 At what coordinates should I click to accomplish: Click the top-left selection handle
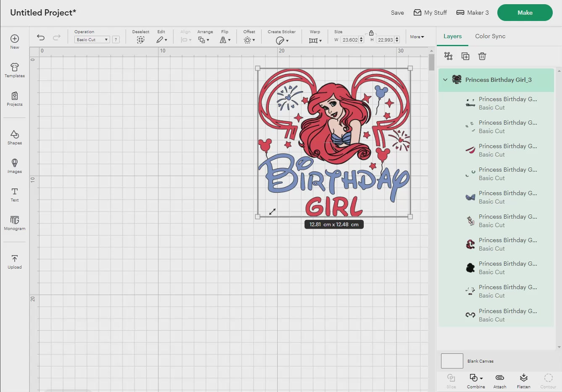[x=258, y=68]
